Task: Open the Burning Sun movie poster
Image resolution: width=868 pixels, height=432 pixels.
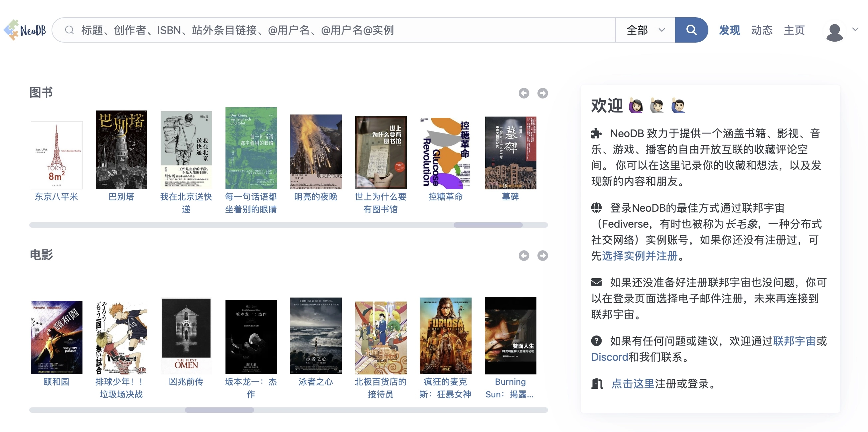Action: coord(510,335)
